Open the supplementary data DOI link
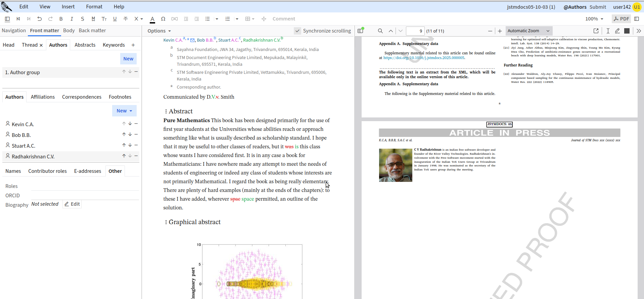The width and height of the screenshot is (644, 299). (424, 58)
